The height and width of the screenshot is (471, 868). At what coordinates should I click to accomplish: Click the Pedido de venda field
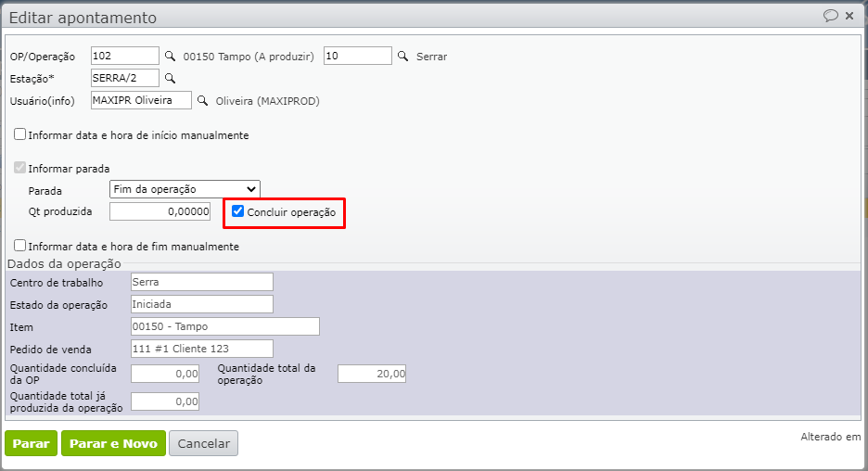pos(202,349)
